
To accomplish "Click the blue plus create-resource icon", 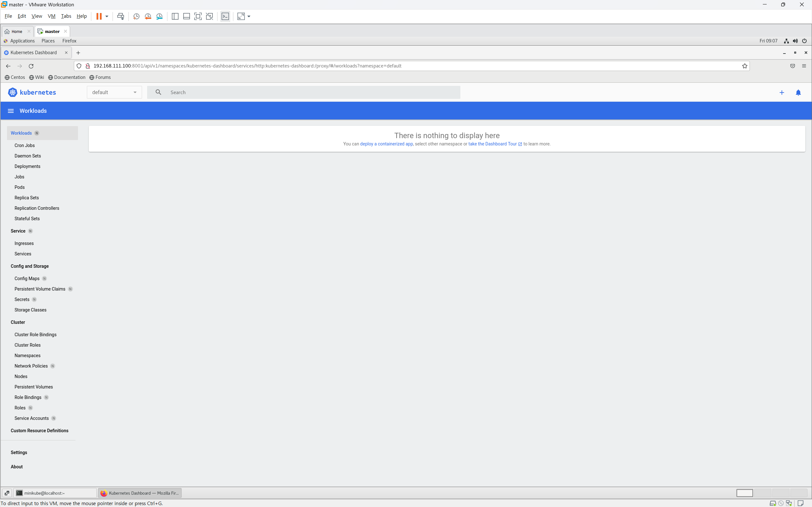I will 782,93.
